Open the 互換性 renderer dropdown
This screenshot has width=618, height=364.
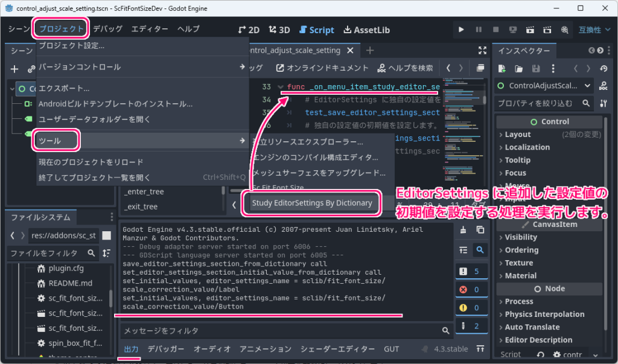tap(594, 28)
